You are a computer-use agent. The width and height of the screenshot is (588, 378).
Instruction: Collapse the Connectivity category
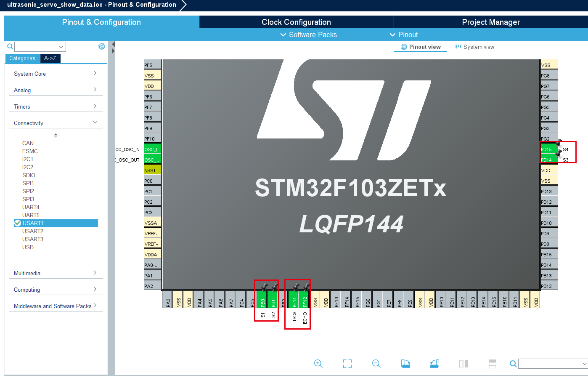(56, 123)
